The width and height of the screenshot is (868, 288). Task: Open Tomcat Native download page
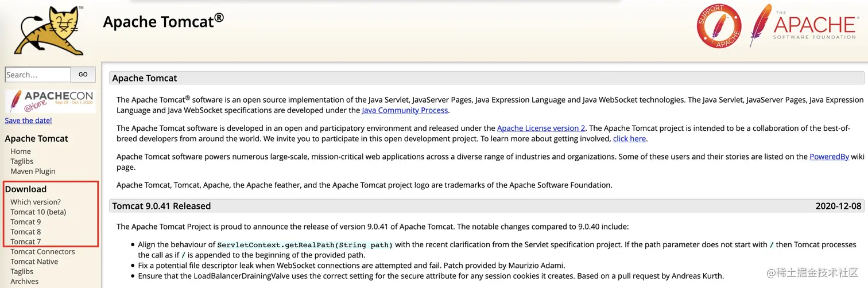point(34,262)
